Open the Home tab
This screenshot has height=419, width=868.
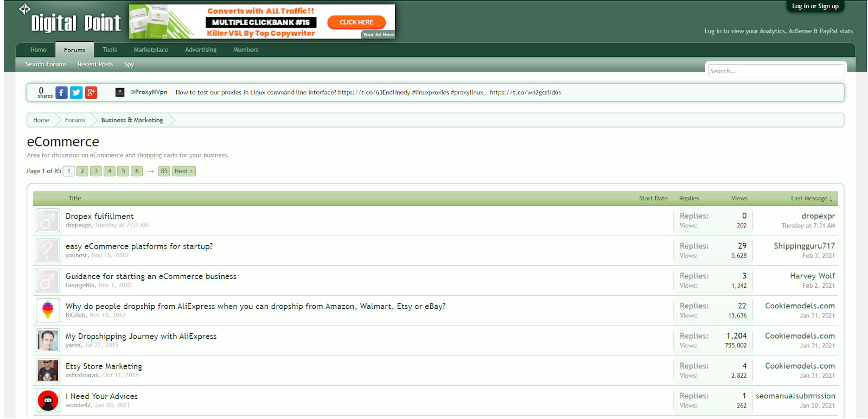[x=39, y=50]
